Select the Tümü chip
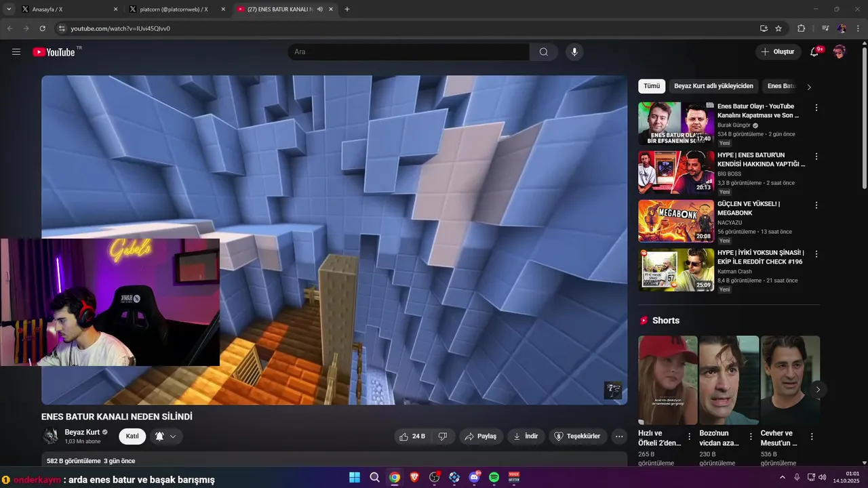This screenshot has width=868, height=488. pyautogui.click(x=652, y=86)
